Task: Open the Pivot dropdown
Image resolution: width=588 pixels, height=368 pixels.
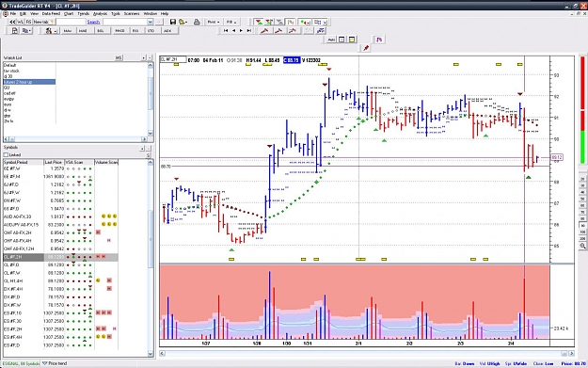Action: point(213,23)
